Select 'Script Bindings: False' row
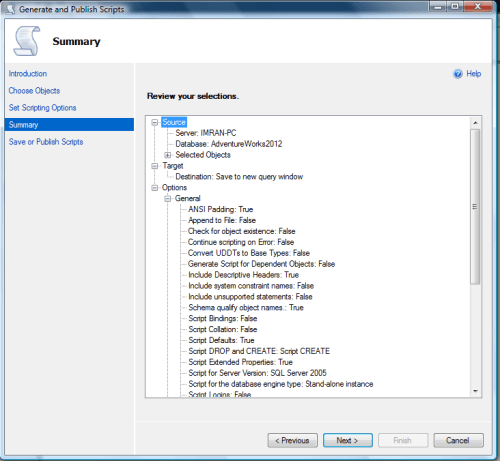 [223, 319]
